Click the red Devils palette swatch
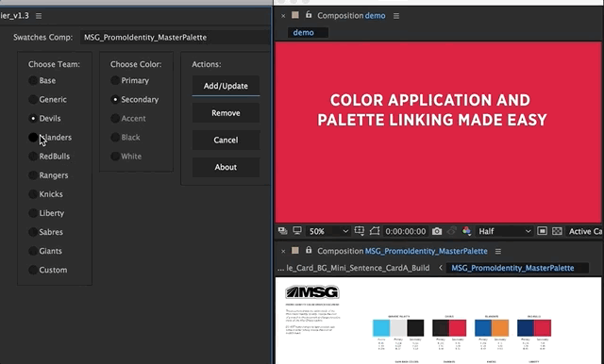 [458, 328]
